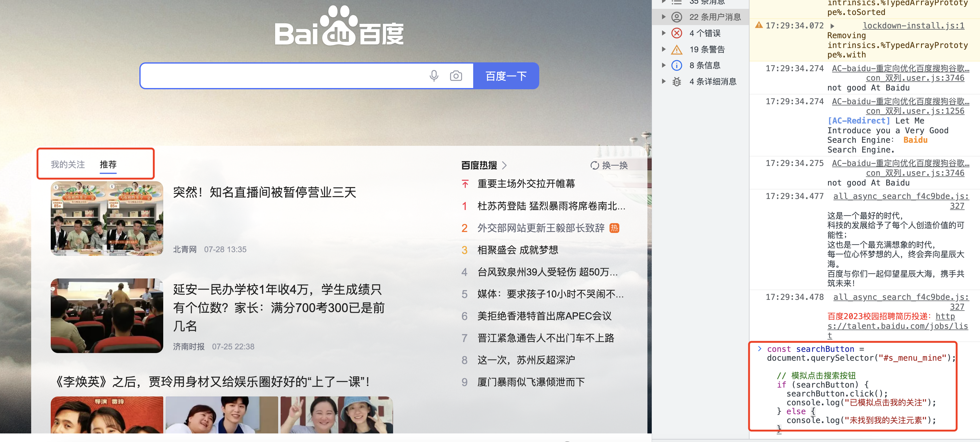Click the 热 hot badge on item 2

click(614, 228)
